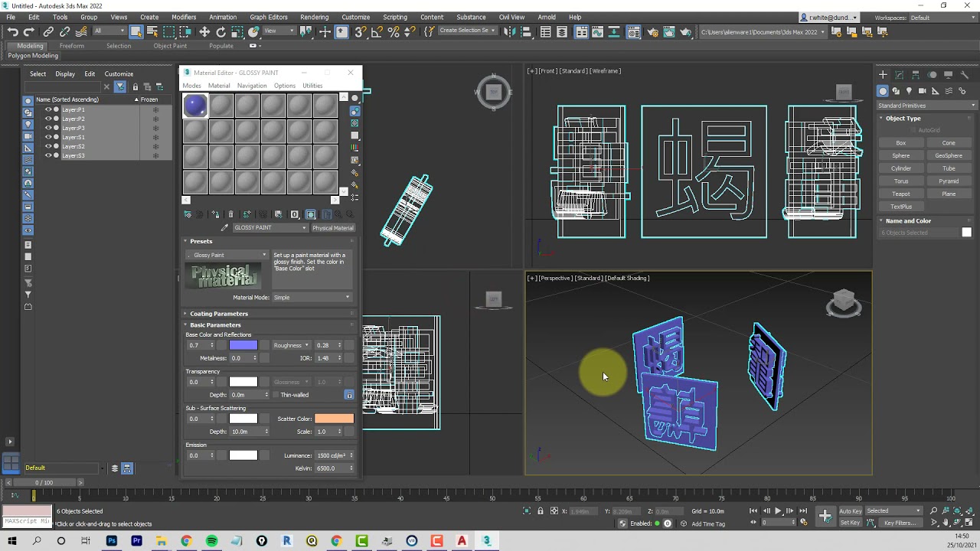Image resolution: width=980 pixels, height=551 pixels.
Task: Click the Undo arrow in main toolbar
Action: [x=12, y=31]
